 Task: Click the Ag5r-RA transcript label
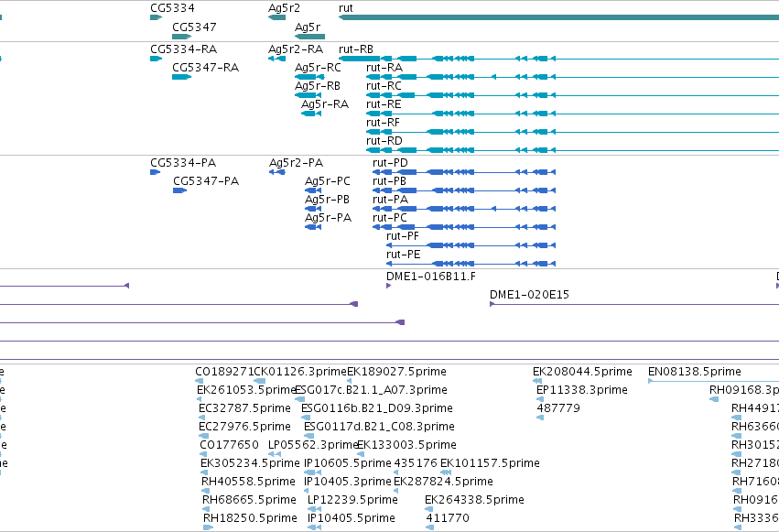coord(325,104)
